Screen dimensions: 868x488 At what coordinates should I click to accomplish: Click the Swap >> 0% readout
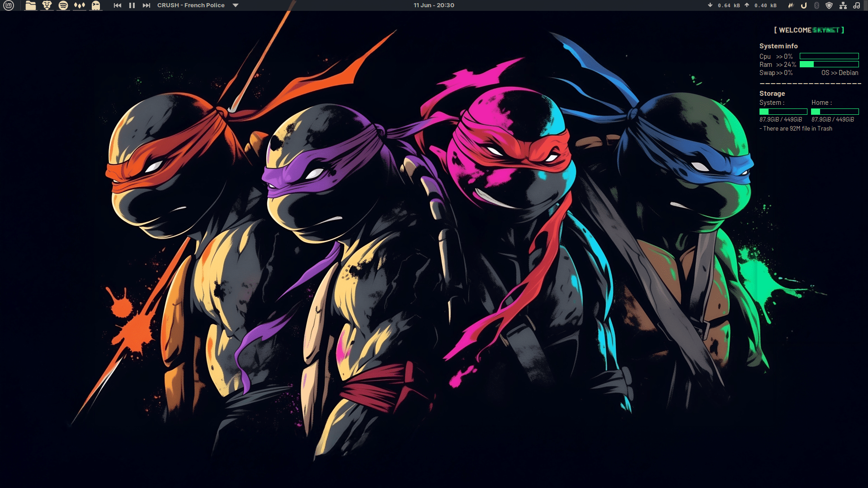click(x=776, y=73)
